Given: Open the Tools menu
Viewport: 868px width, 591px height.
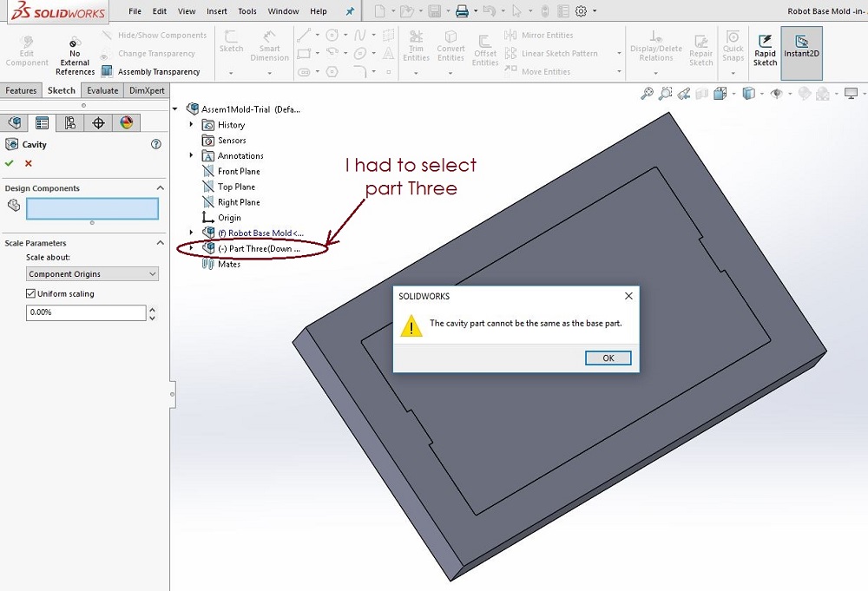Looking at the screenshot, I should point(247,11).
